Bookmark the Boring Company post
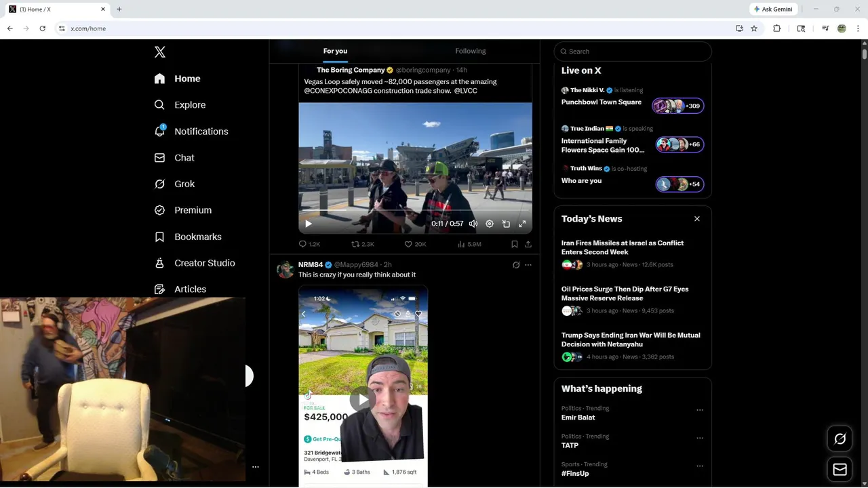Screen dimensions: 868x488 [514, 244]
